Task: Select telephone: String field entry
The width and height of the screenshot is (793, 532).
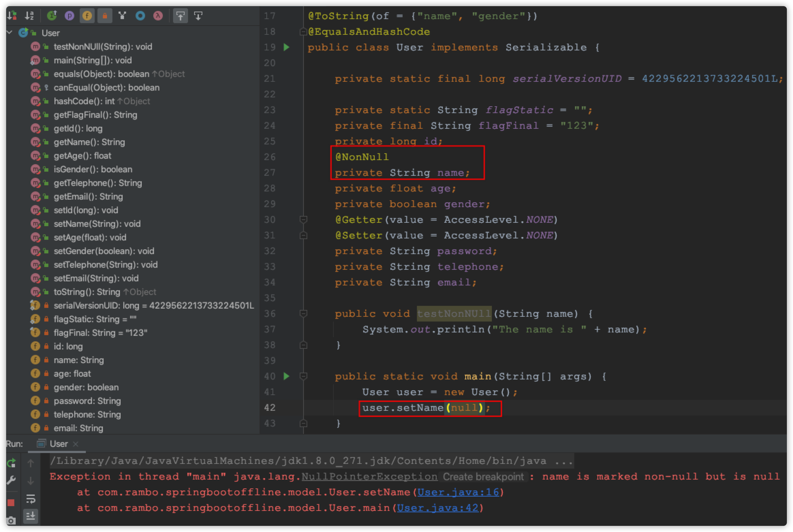Action: [87, 414]
